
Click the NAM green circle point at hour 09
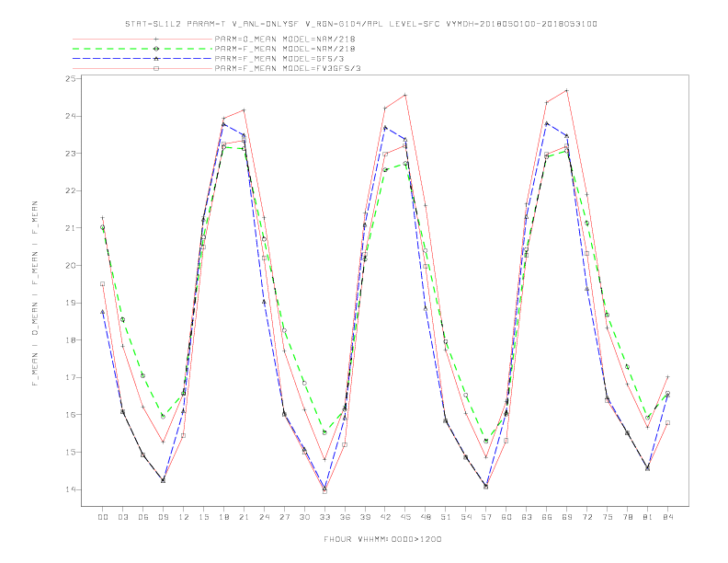(163, 417)
